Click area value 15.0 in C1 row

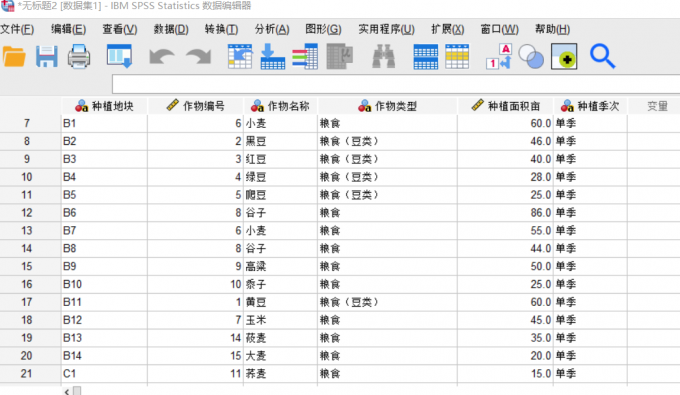[505, 373]
